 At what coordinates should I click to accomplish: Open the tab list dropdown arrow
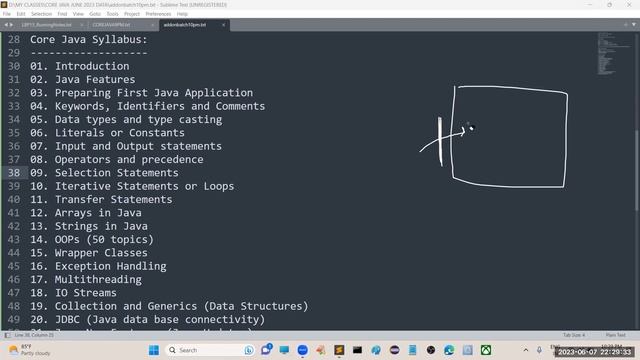click(x=634, y=25)
